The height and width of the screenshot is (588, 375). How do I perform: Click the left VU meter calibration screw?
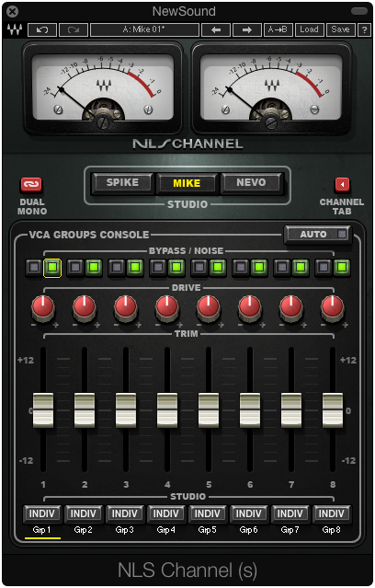coord(103,121)
